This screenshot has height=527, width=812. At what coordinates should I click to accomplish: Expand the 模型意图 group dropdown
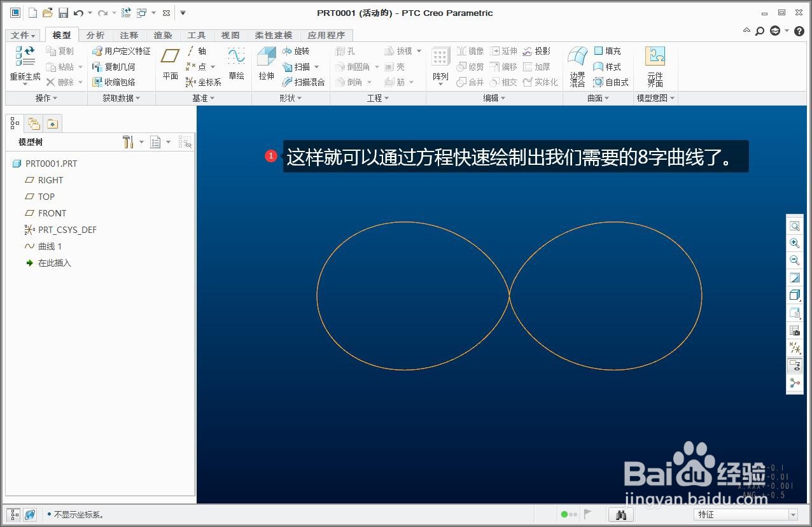(x=656, y=98)
